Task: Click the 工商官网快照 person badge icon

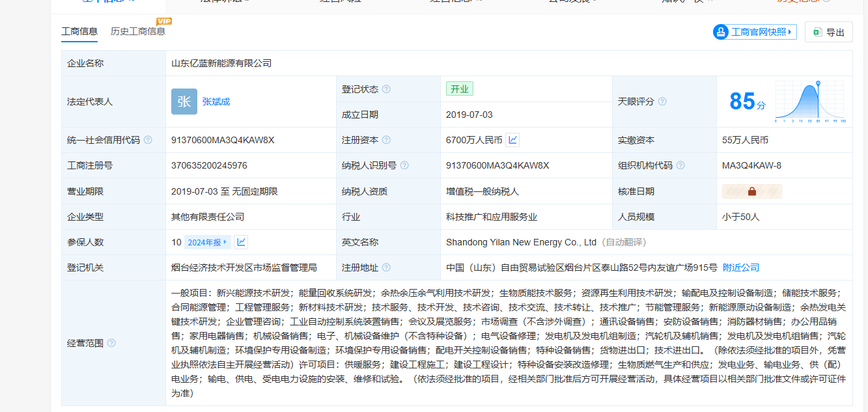Action: (721, 32)
